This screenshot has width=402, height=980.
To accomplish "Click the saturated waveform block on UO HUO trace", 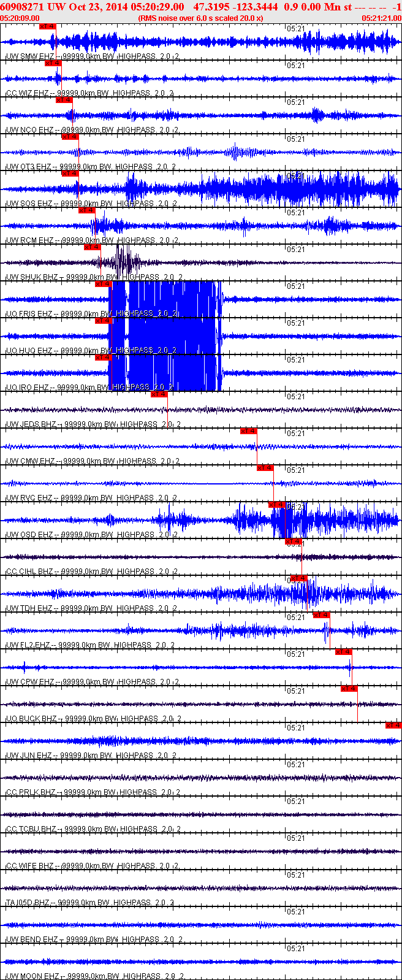I will point(165,336).
